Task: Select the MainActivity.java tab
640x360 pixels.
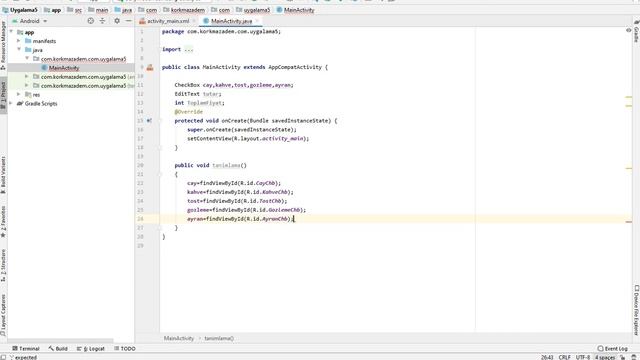Action: [x=231, y=21]
